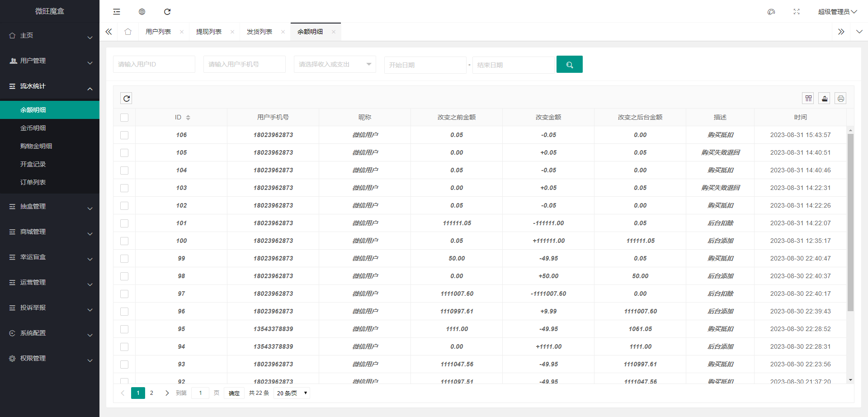The width and height of the screenshot is (868, 417).
Task: Expand the 系统配置 sidebar menu
Action: (x=50, y=333)
